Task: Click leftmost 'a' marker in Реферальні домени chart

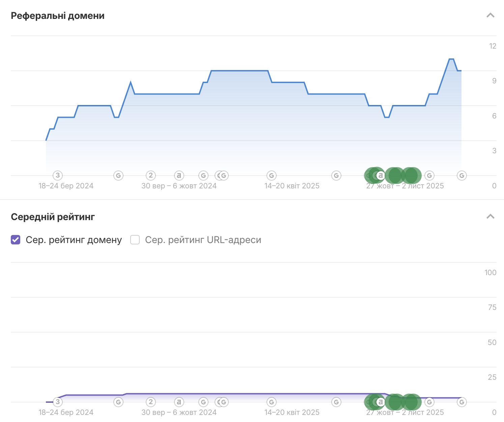Action: click(179, 175)
